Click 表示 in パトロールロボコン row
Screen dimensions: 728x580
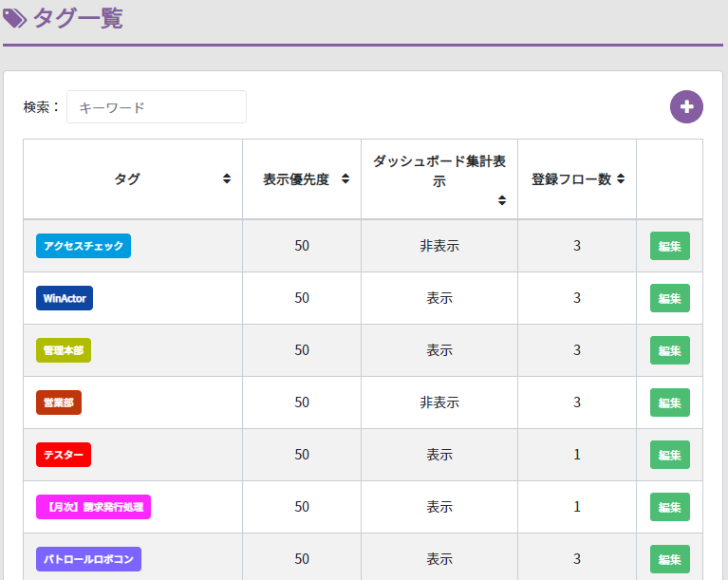pyautogui.click(x=439, y=559)
